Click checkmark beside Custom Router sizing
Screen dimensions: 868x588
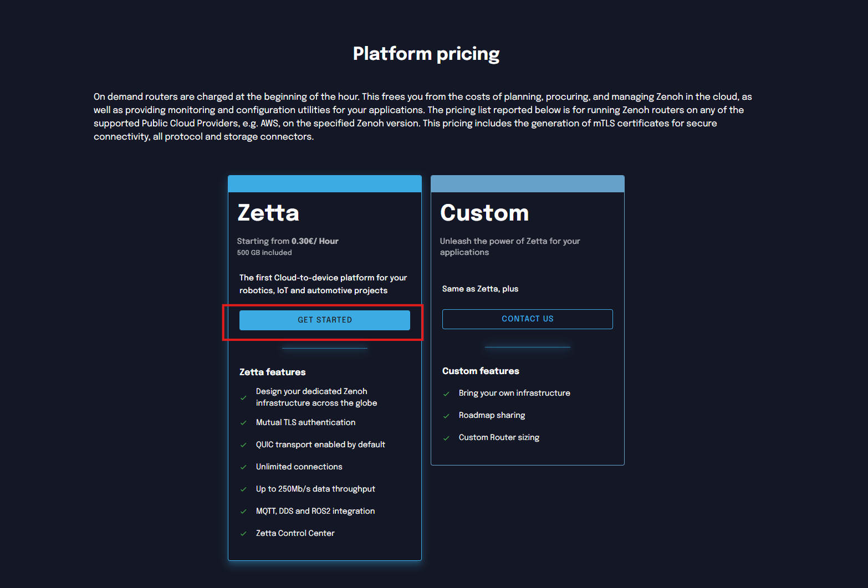[446, 438]
